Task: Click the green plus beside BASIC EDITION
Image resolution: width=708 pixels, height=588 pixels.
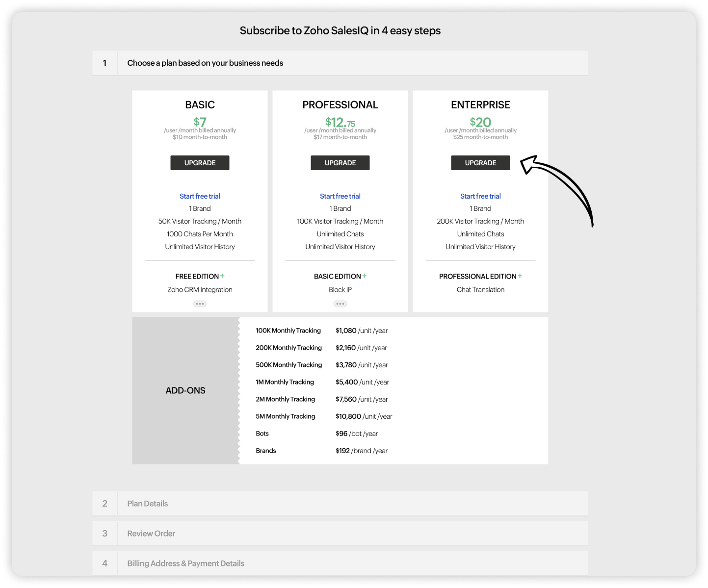Action: 365,276
